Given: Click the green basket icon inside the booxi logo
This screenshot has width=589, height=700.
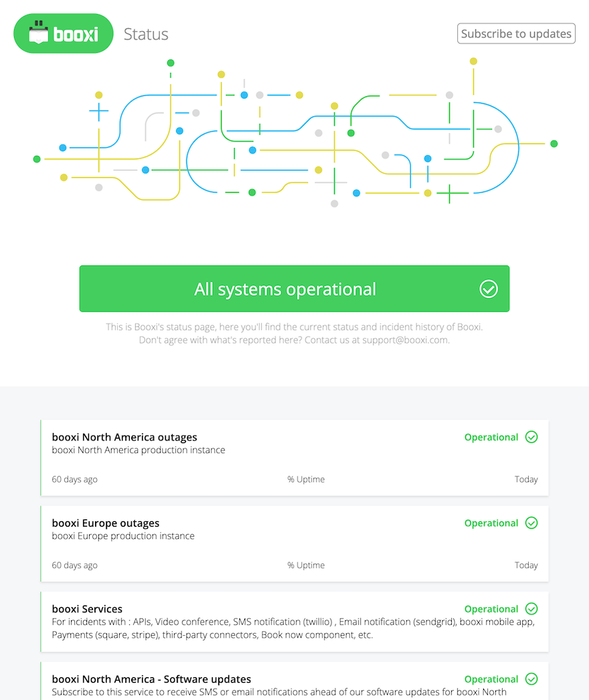Looking at the screenshot, I should (38, 33).
